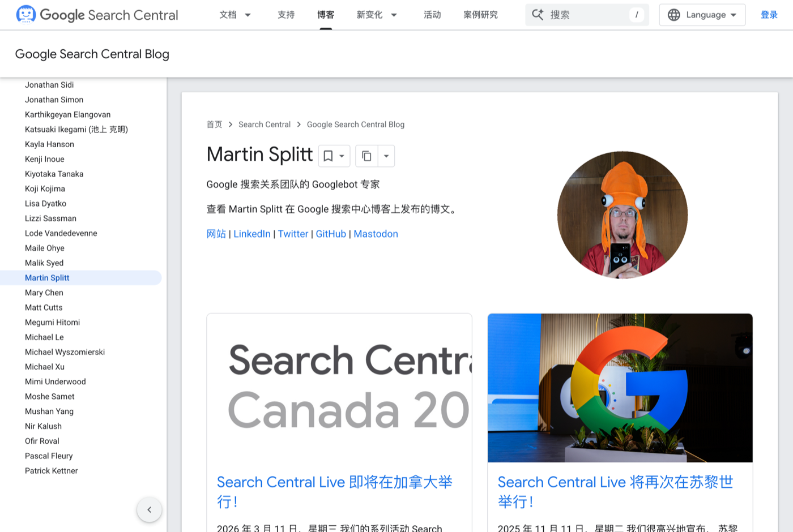The image size is (793, 532).
Task: Select Matt Cutts in the sidebar
Action: [x=44, y=307]
